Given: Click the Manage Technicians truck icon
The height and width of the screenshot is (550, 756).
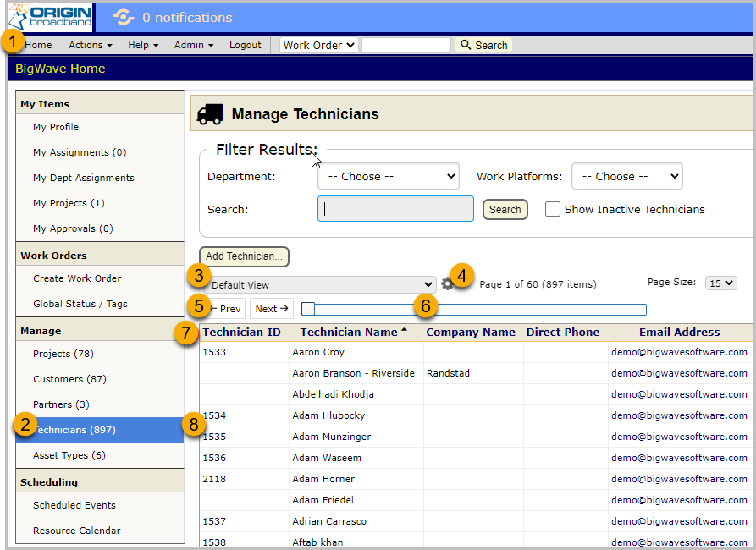Looking at the screenshot, I should (210, 114).
